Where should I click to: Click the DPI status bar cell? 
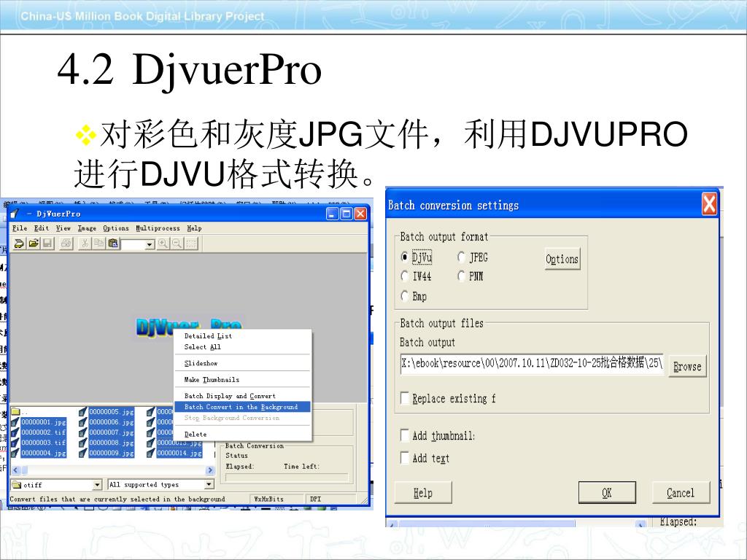330,499
